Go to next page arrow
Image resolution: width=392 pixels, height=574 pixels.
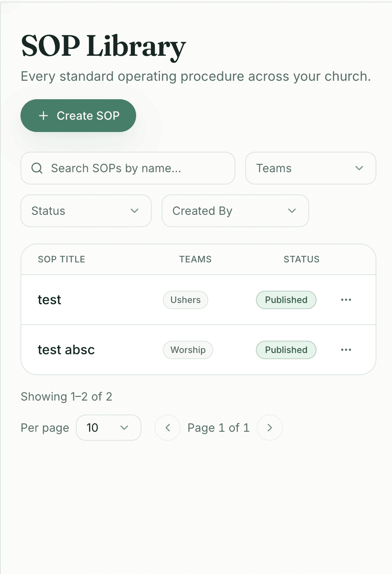click(x=270, y=428)
